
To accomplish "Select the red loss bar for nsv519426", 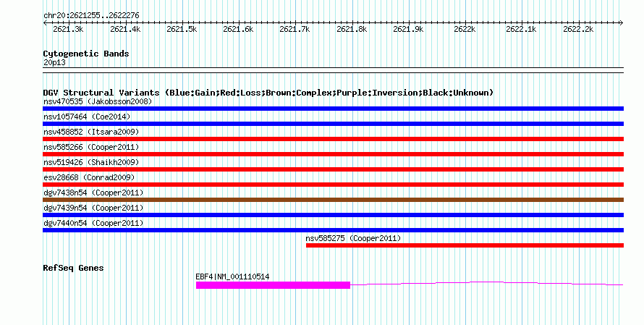I will pos(333,169).
